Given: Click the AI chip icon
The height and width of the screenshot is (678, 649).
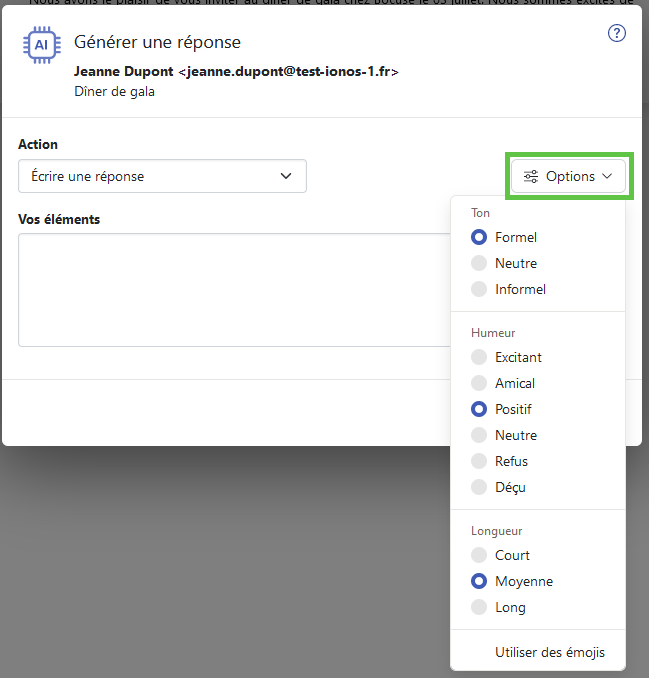Looking at the screenshot, I should (42, 45).
